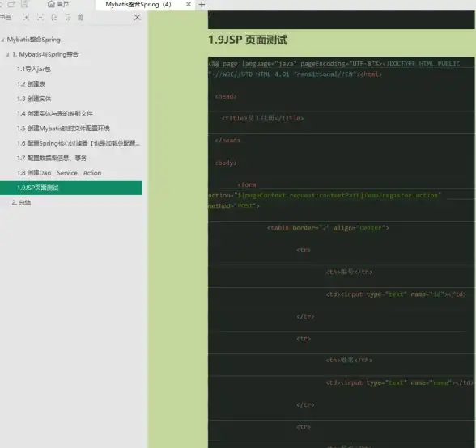Click the <title> line in code
The height and width of the screenshot is (448, 476).
click(262, 118)
